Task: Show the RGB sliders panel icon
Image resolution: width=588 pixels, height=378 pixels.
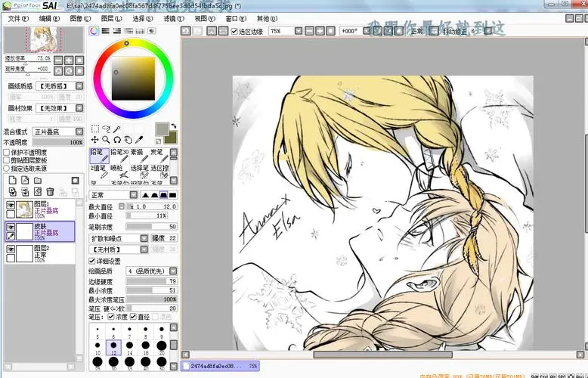Action: (x=105, y=31)
